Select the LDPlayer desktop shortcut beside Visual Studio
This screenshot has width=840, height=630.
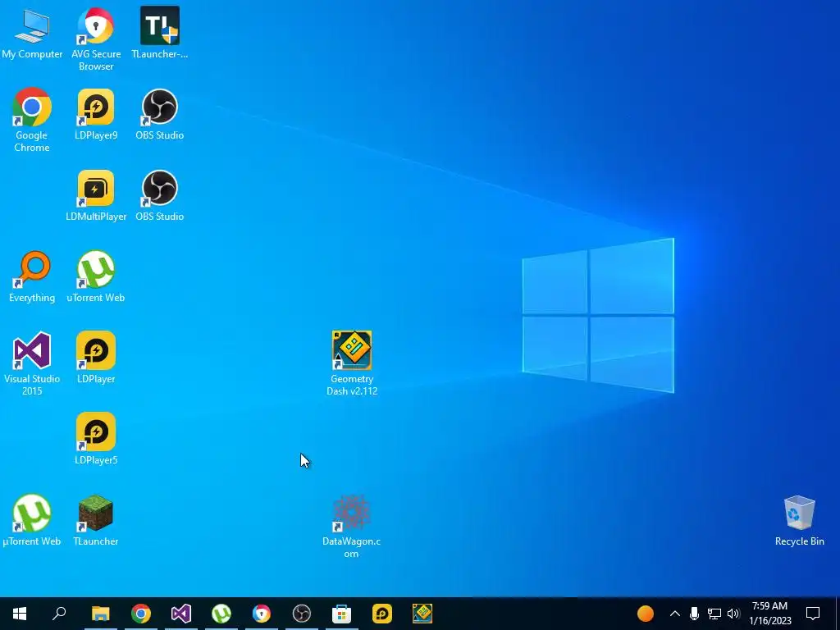pos(96,358)
